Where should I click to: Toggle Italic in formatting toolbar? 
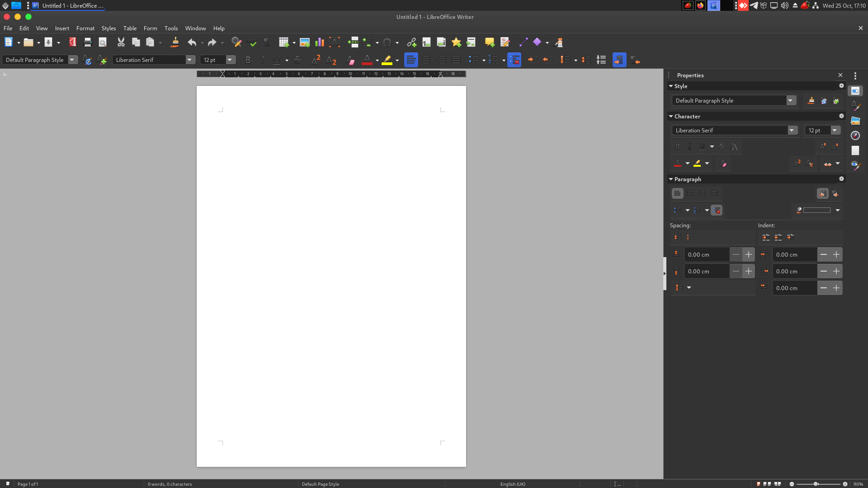click(x=262, y=60)
